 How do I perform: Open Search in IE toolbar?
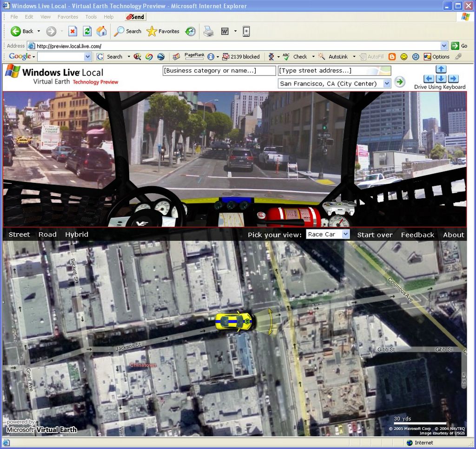coord(127,31)
